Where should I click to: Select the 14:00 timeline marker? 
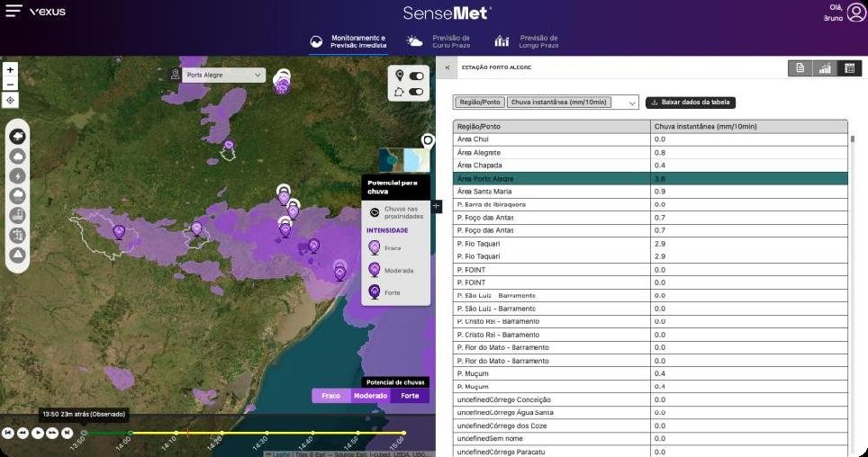coord(130,434)
